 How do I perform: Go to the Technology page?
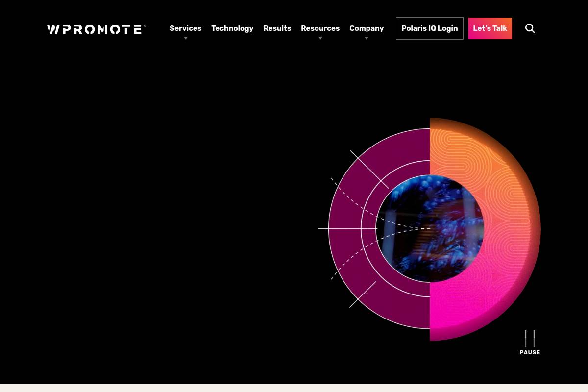click(232, 28)
